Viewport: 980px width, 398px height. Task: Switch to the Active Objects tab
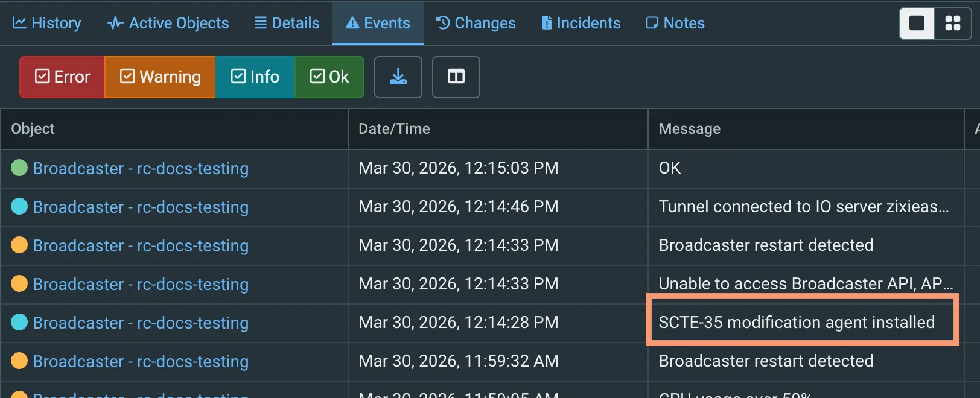[x=168, y=23]
